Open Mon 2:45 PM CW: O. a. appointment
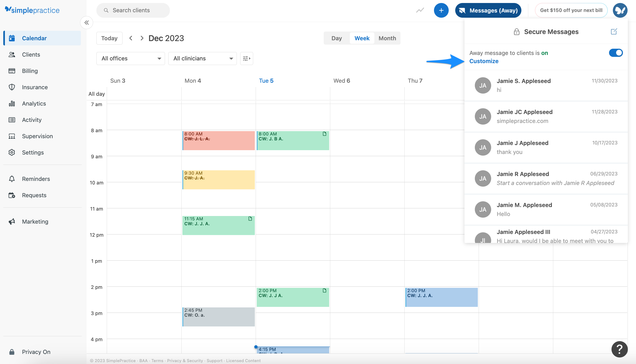Screen dimensions: 636x364 pos(219,317)
